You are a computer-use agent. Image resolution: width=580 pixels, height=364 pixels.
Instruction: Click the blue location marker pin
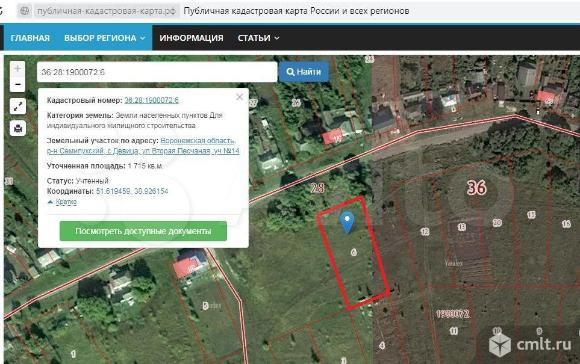click(347, 222)
